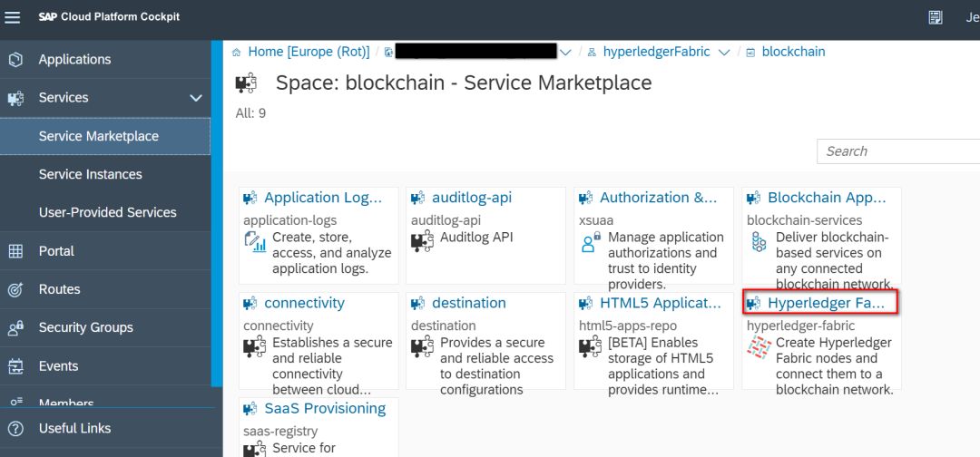The width and height of the screenshot is (980, 457).
Task: Collapse the Services section chevron
Action: pyautogui.click(x=196, y=98)
